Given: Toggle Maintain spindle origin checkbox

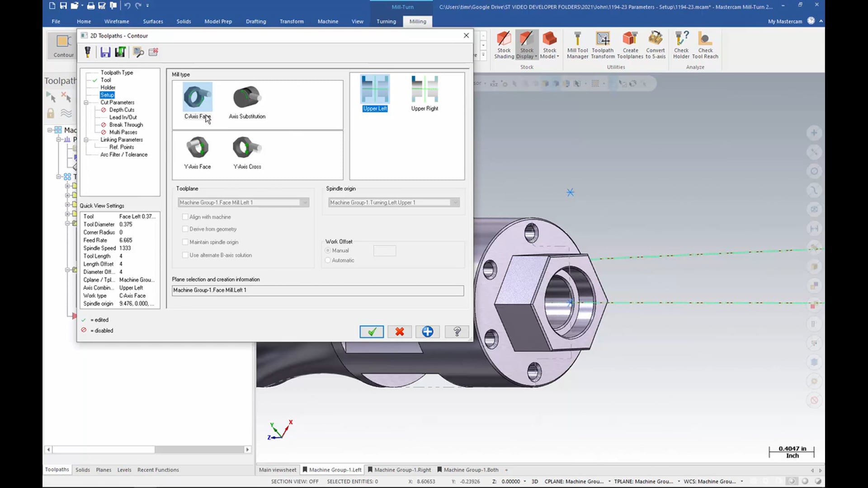Looking at the screenshot, I should pos(185,242).
